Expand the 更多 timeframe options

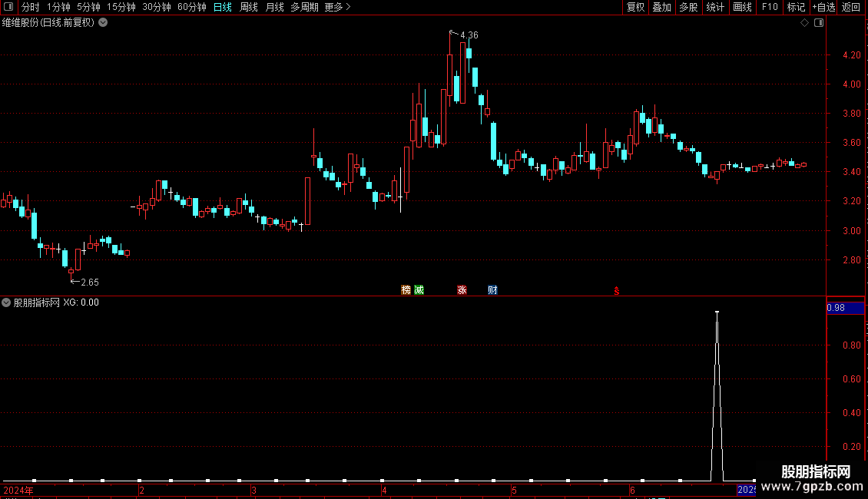(338, 7)
